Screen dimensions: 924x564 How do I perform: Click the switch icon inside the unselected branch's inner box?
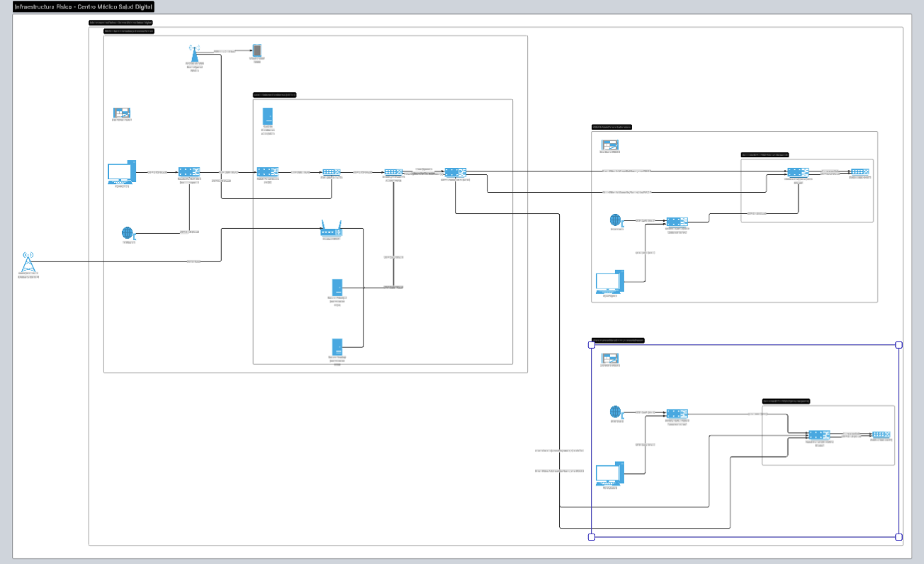tap(860, 172)
